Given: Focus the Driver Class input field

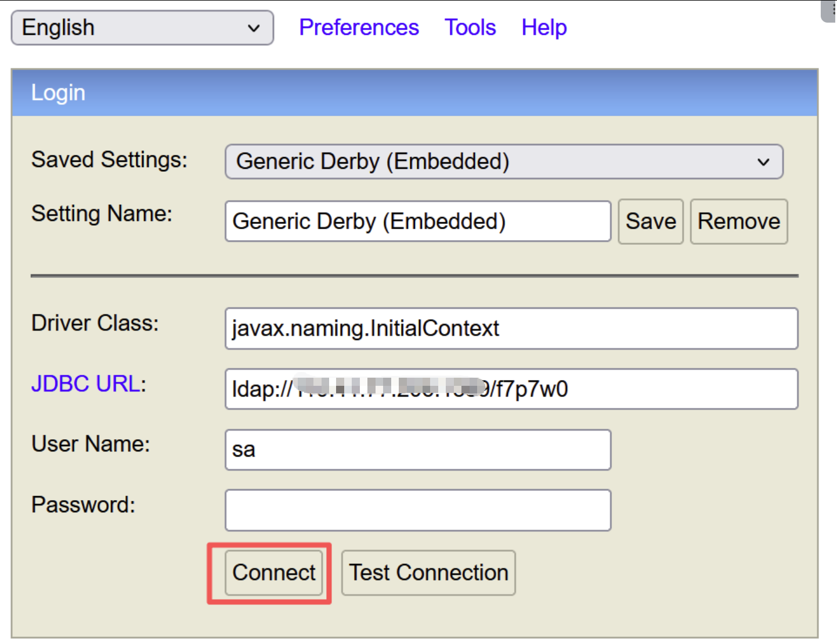Looking at the screenshot, I should click(511, 328).
